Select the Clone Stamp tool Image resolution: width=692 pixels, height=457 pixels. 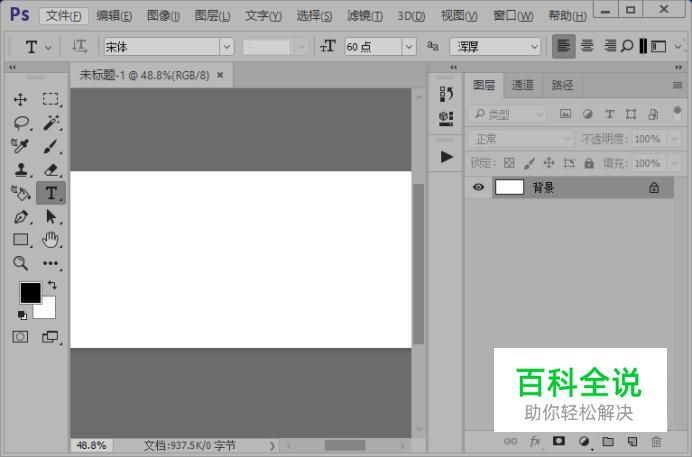(21, 169)
